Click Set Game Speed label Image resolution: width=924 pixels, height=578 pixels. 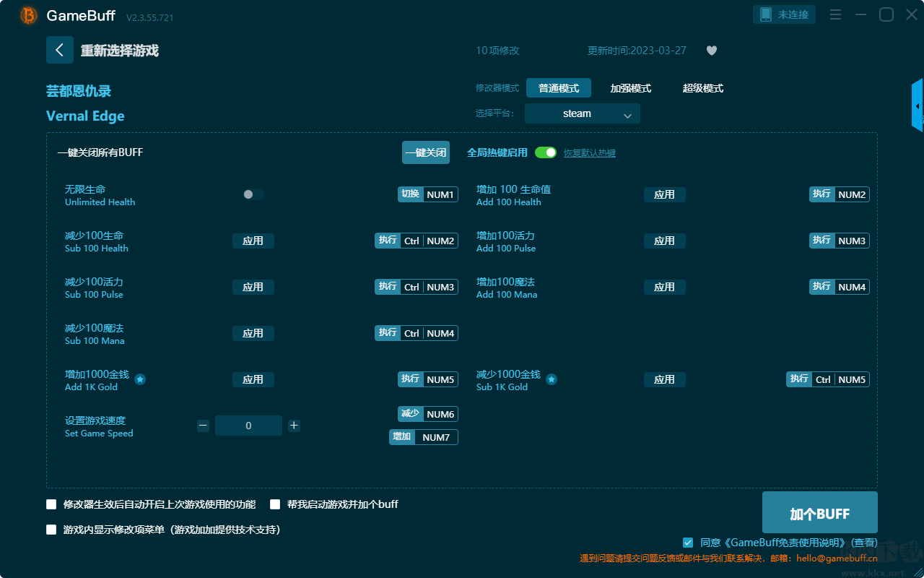tap(99, 433)
